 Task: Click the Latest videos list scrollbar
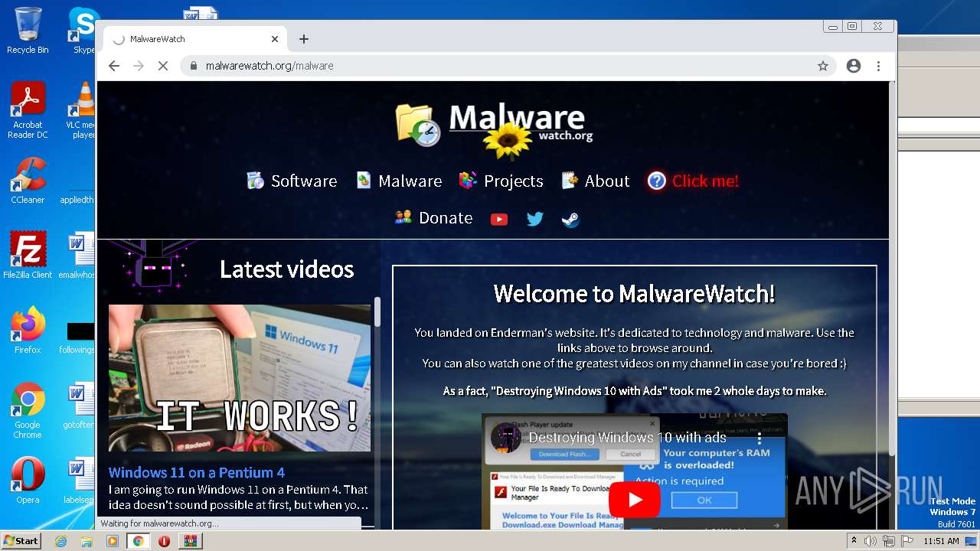pos(377,312)
